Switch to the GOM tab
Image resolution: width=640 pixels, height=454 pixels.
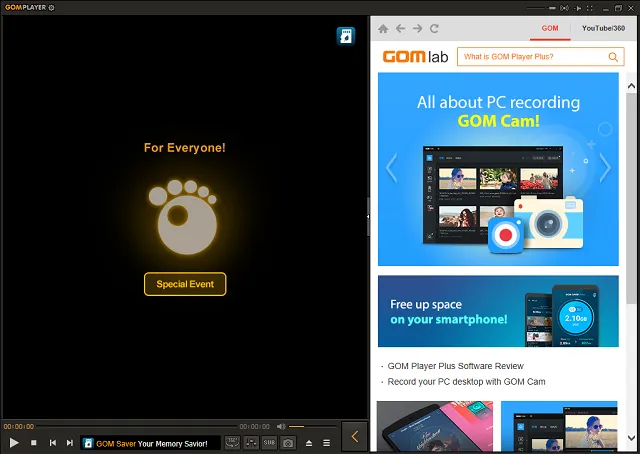[550, 29]
